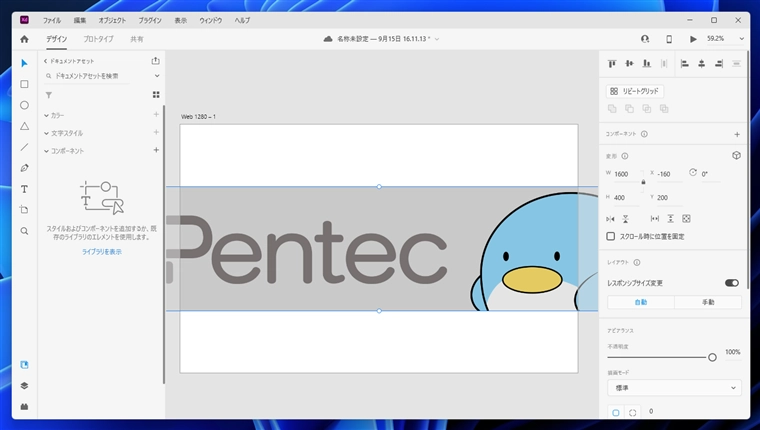Align selection to bottom edge
Viewport: 760px width, 430px height.
pos(647,64)
